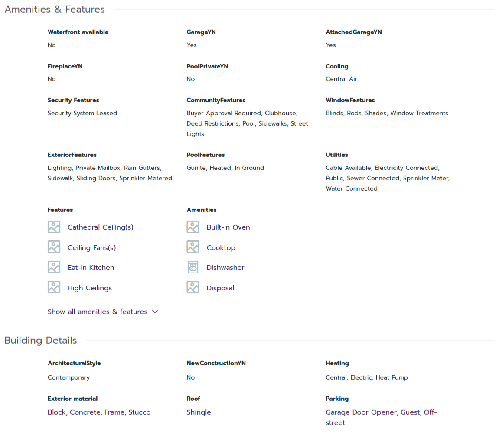Click the Ceiling Fans(s) feature icon
Image resolution: width=499 pixels, height=448 pixels.
coord(54,247)
